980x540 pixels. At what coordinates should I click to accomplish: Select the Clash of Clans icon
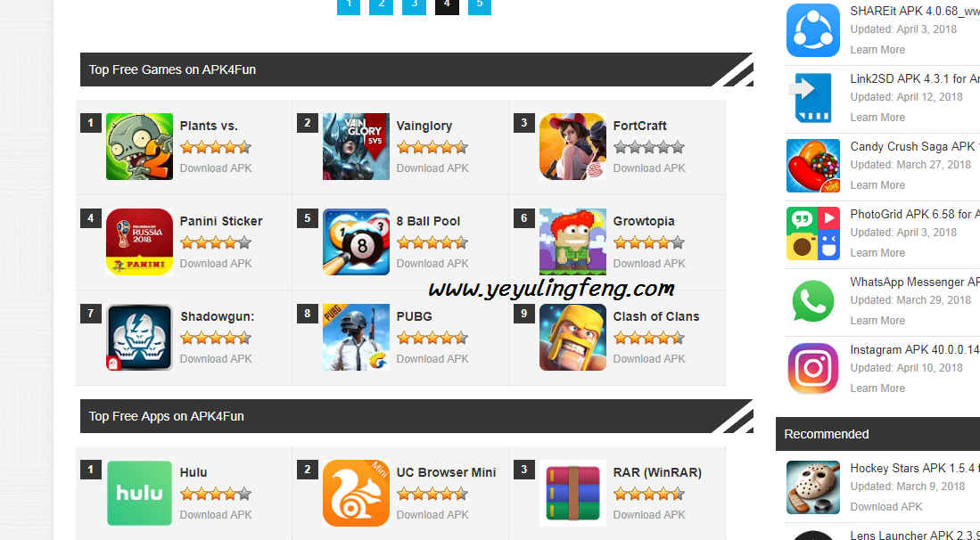(572, 337)
